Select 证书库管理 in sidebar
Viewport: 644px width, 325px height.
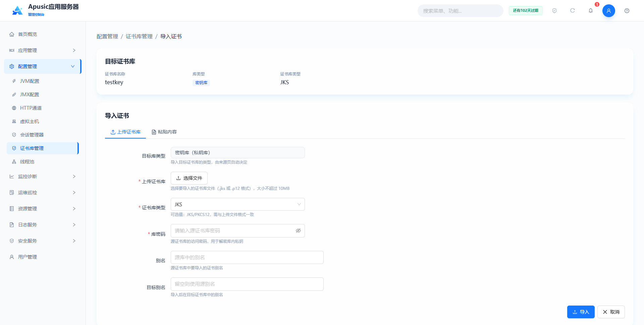[43, 148]
